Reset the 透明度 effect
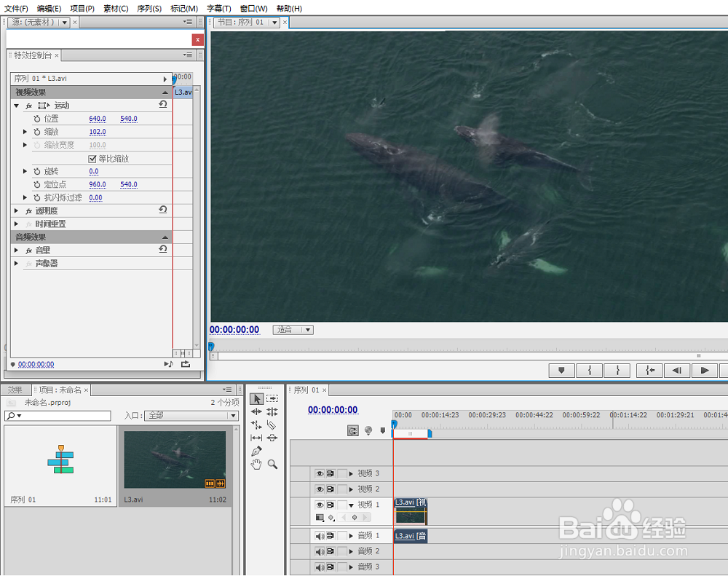 tap(163, 210)
